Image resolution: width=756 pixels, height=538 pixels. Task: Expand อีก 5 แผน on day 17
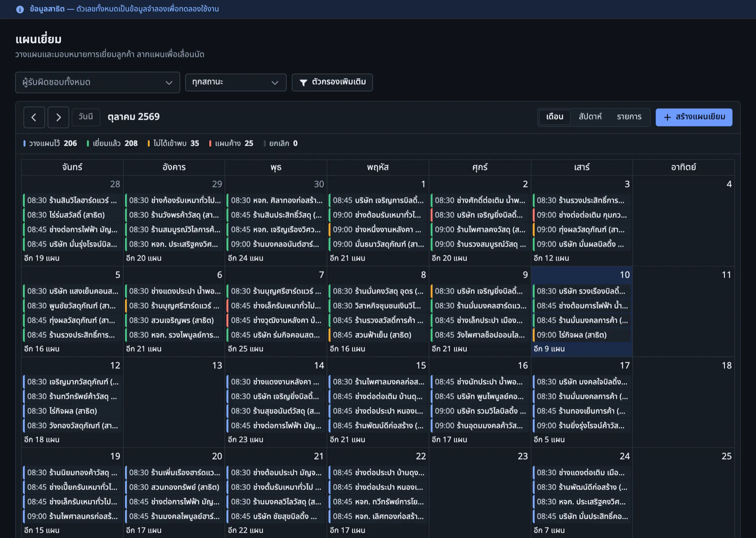549,440
